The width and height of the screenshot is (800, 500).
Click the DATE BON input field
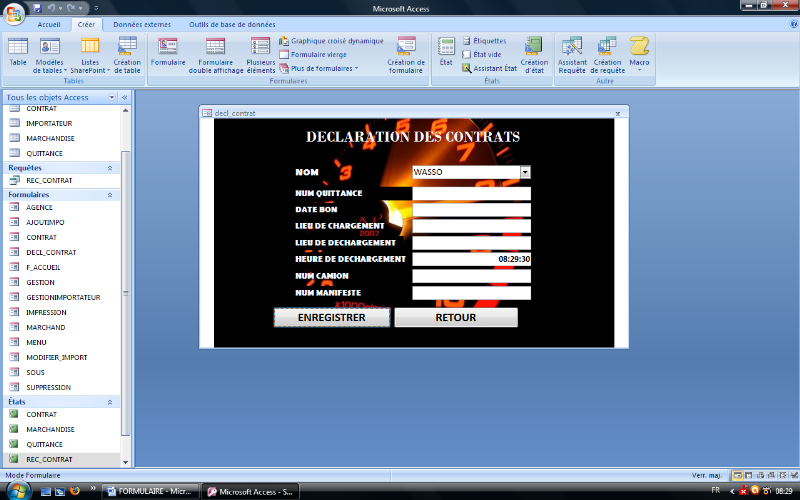(x=471, y=210)
